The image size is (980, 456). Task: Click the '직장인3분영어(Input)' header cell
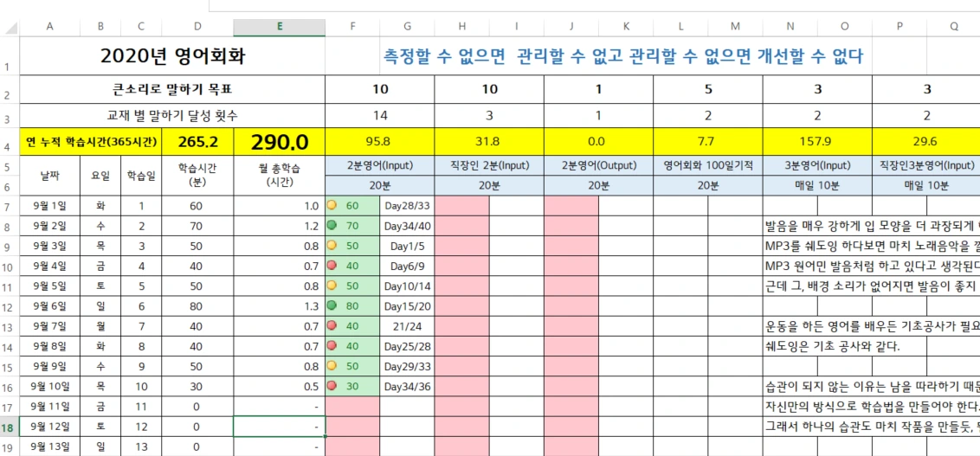(926, 165)
